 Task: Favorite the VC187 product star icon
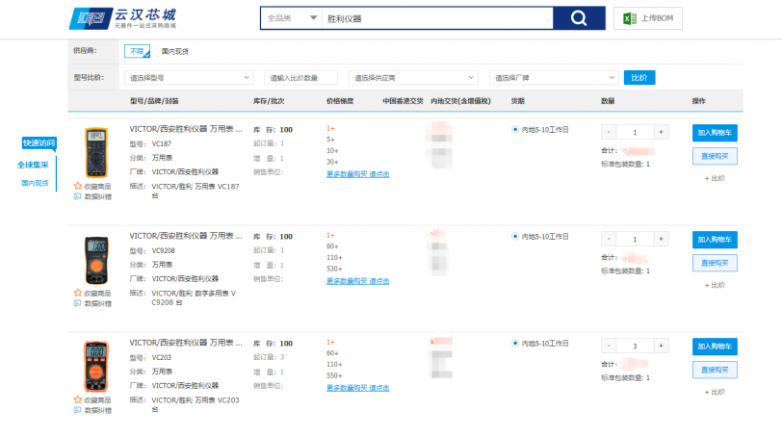click(x=78, y=186)
